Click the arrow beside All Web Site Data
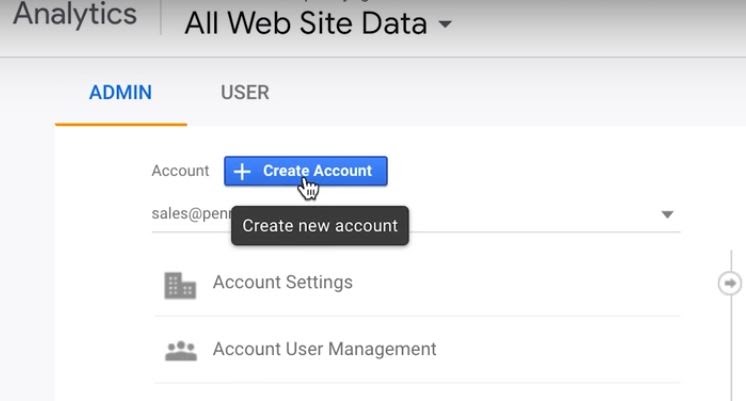 point(444,23)
